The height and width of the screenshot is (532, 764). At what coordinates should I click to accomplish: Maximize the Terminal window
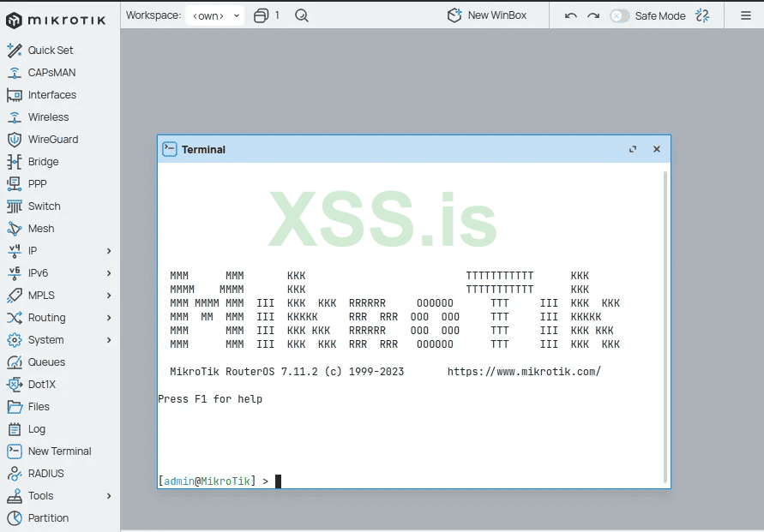(x=633, y=149)
